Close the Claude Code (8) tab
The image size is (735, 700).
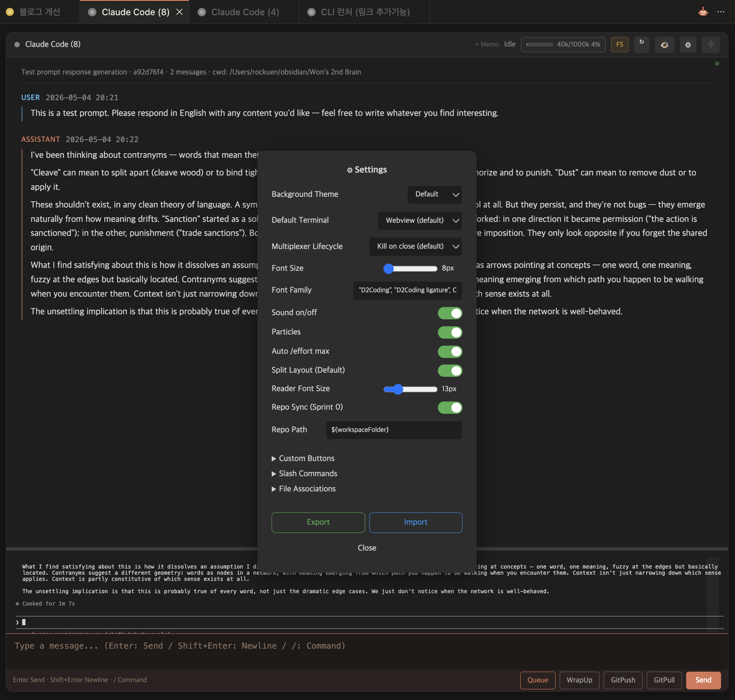pos(179,12)
